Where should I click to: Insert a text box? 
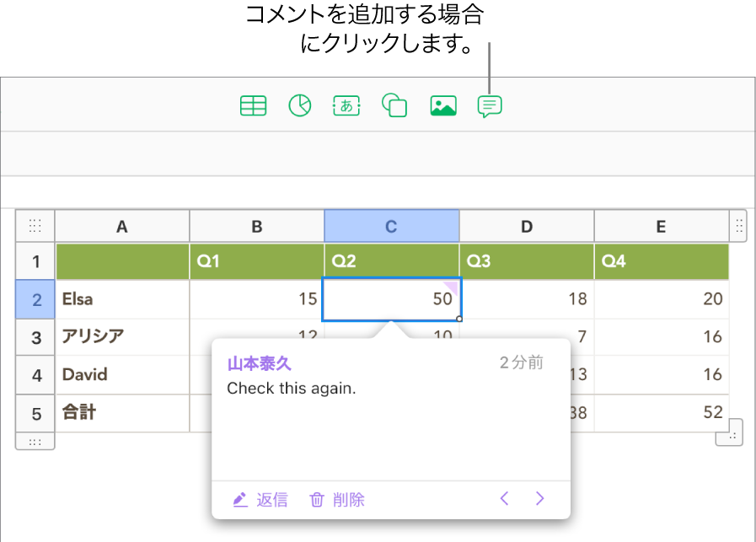(346, 105)
